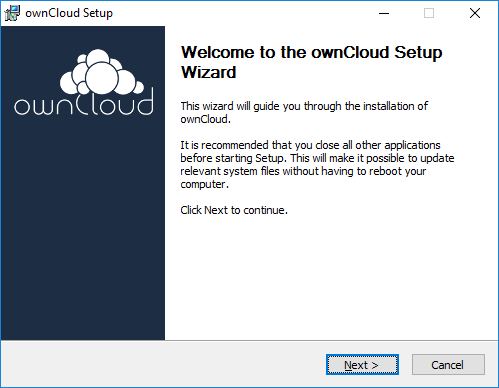The height and width of the screenshot is (388, 499).
Task: Open the installer icon menu in title bar
Action: 12,13
